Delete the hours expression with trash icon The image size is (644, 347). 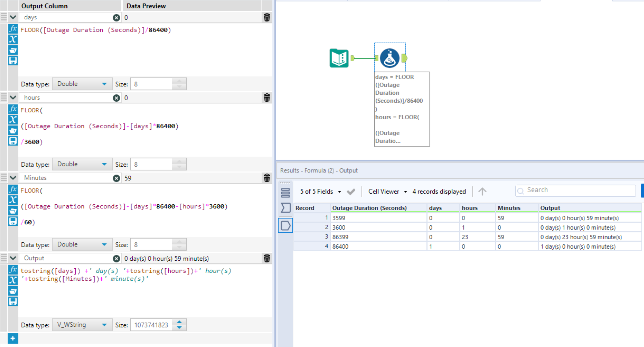(267, 98)
